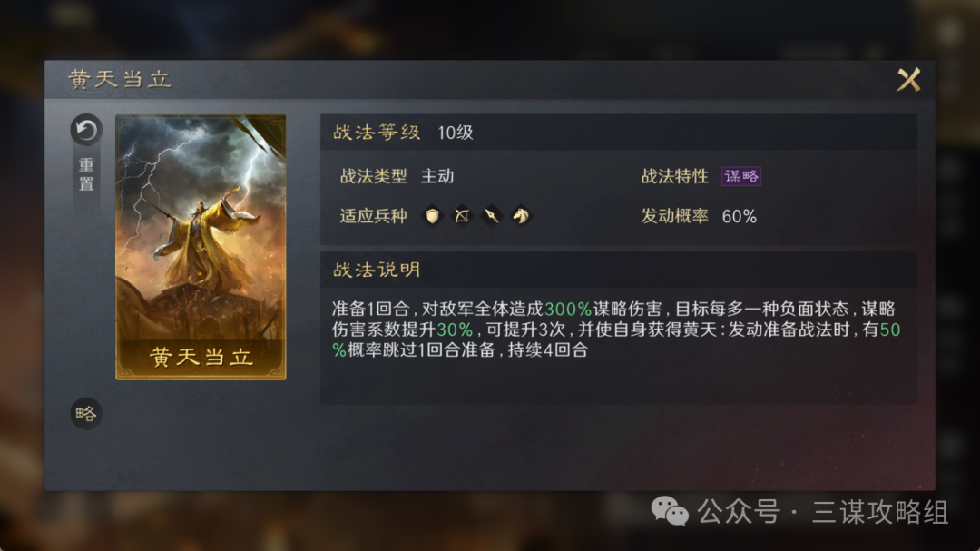The image size is (980, 551).
Task: Click the shield troop type icon
Action: tap(432, 216)
